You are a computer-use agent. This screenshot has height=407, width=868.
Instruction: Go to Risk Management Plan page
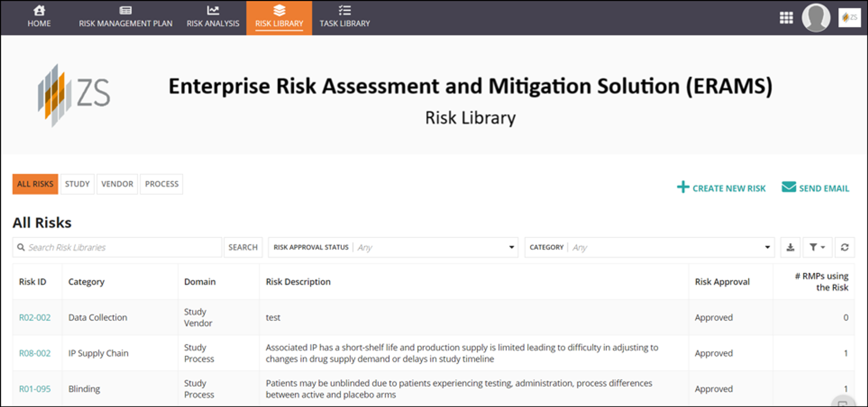pyautogui.click(x=125, y=17)
